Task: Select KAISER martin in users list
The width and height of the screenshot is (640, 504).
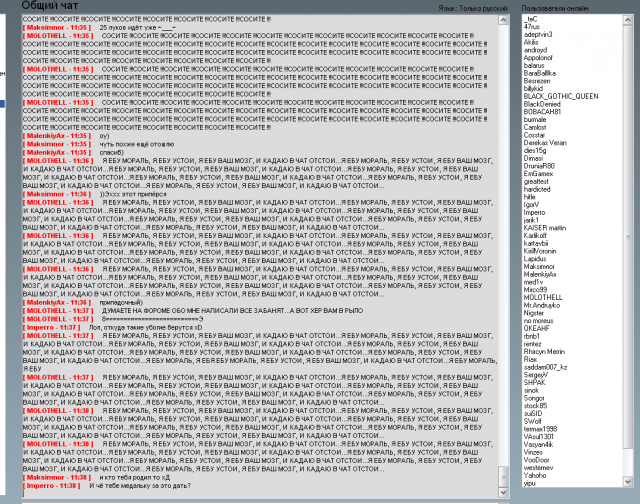Action: tap(545, 229)
